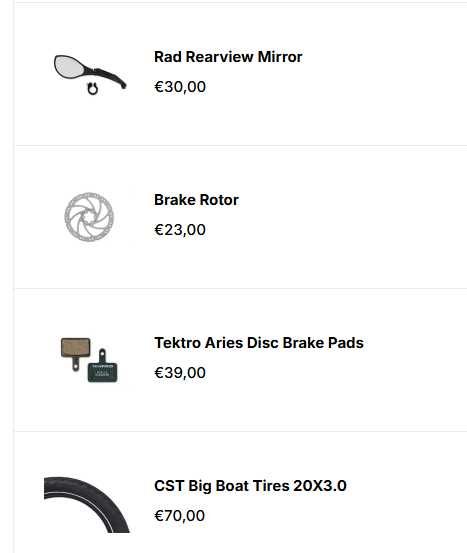Image resolution: width=467 pixels, height=553 pixels.
Task: Select the CST Big Boat tire image
Action: [87, 504]
